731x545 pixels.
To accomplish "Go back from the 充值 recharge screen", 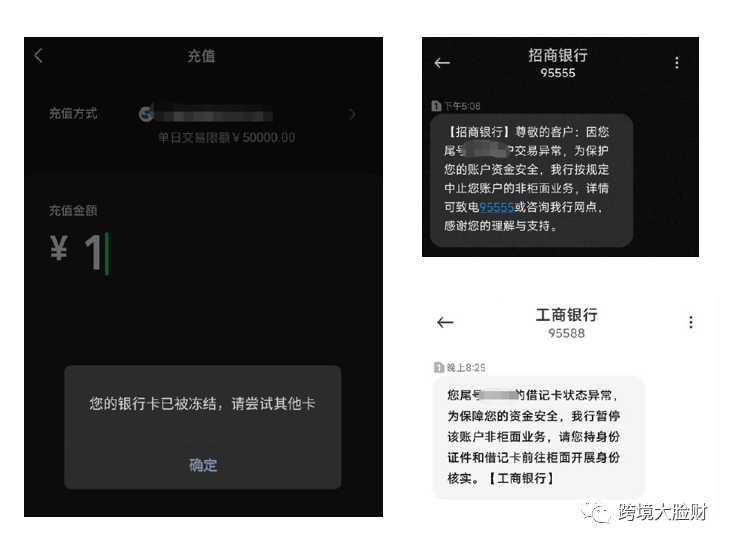I will (39, 55).
